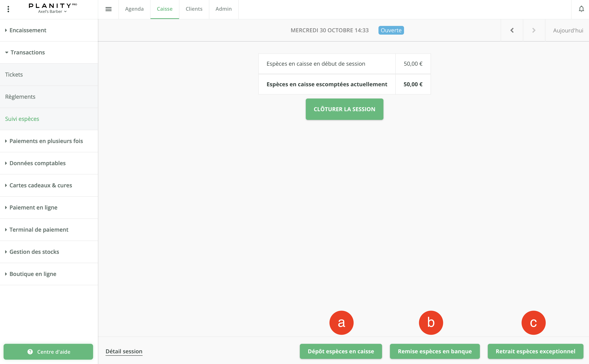Collapse the Transactions section

click(x=28, y=52)
